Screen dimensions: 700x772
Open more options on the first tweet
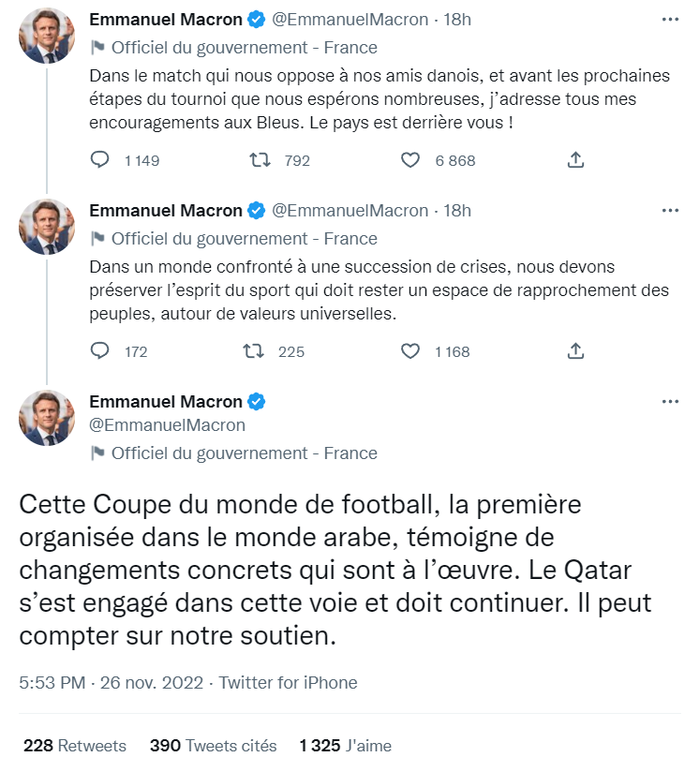point(670,19)
